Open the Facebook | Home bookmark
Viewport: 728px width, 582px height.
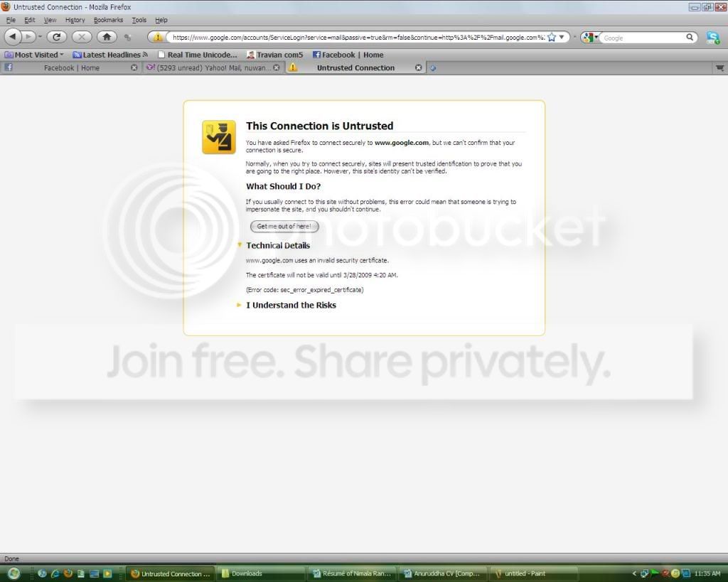[x=348, y=55]
